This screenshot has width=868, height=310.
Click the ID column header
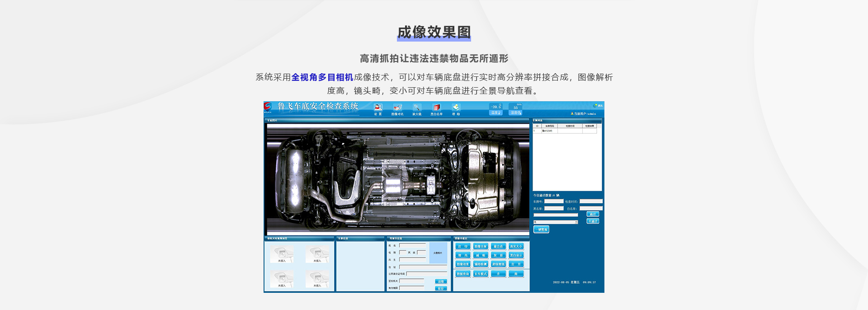point(538,126)
